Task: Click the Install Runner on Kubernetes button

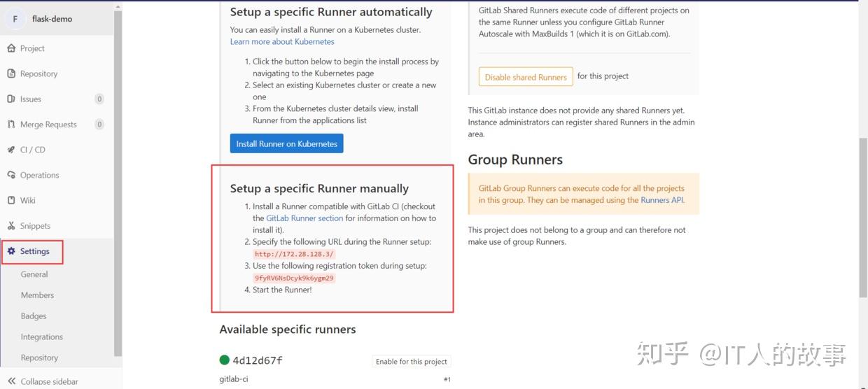Action: pyautogui.click(x=286, y=143)
